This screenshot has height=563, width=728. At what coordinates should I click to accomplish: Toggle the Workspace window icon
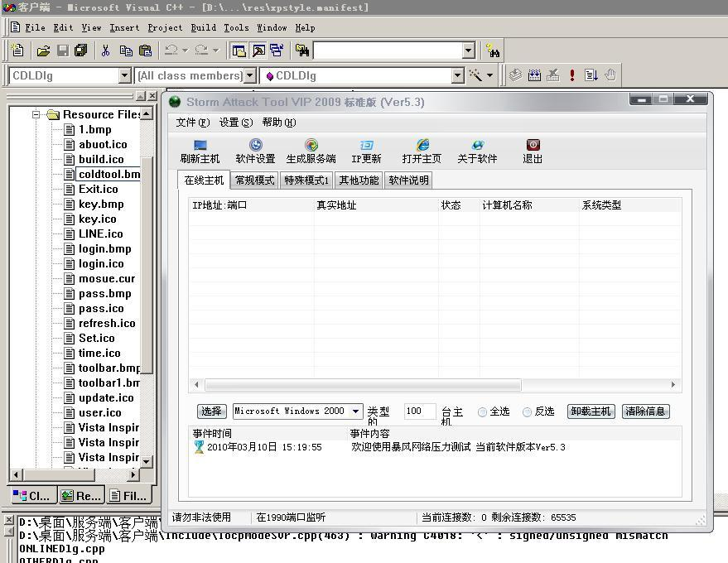[239, 51]
